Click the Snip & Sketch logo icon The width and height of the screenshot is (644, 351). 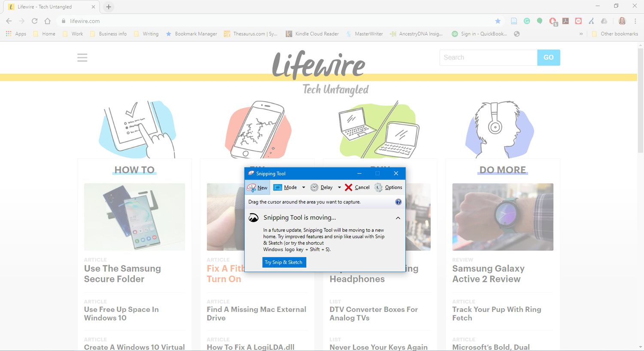(254, 218)
